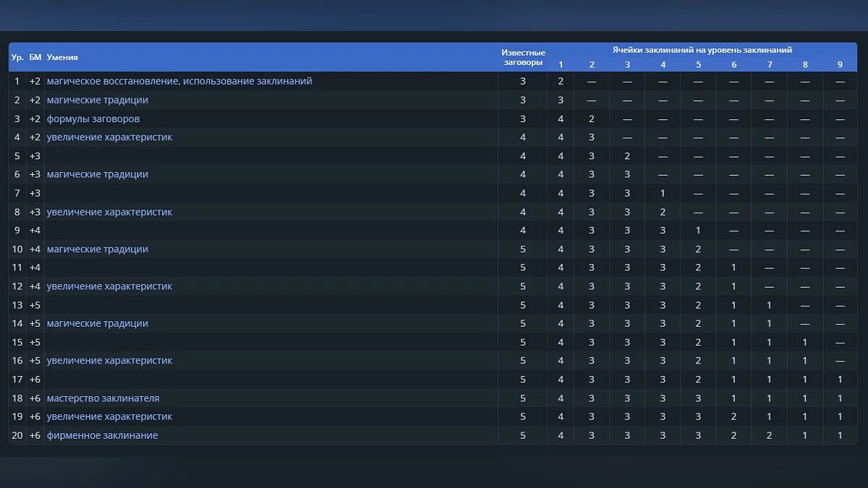The width and height of the screenshot is (868, 488).
Task: Select "увеличение характеристик" in level 16 row
Action: click(109, 361)
